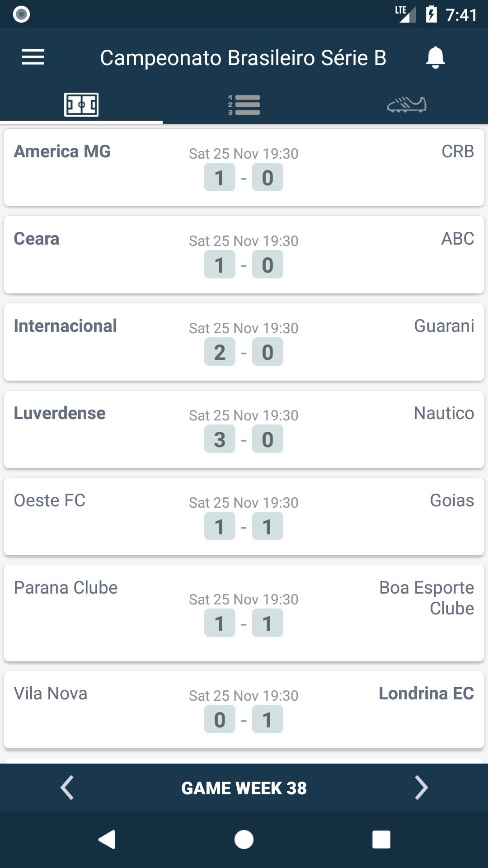Select Luverdense vs Nautico match score
This screenshot has height=868, width=488.
pyautogui.click(x=244, y=439)
